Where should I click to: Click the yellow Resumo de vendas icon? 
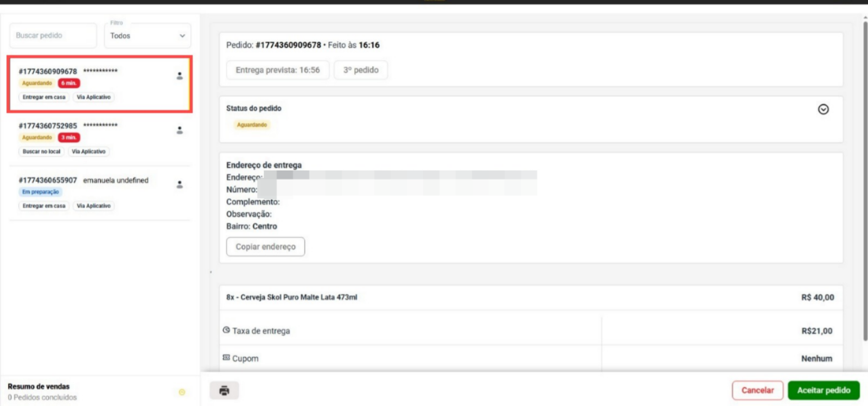[x=182, y=392]
